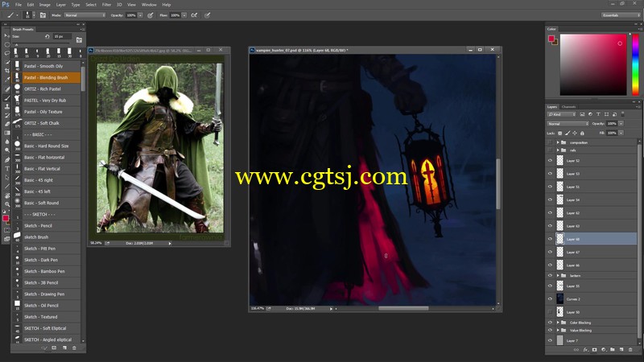Open the Essentials workspace dropdown
This screenshot has width=644, height=362.
click(621, 15)
